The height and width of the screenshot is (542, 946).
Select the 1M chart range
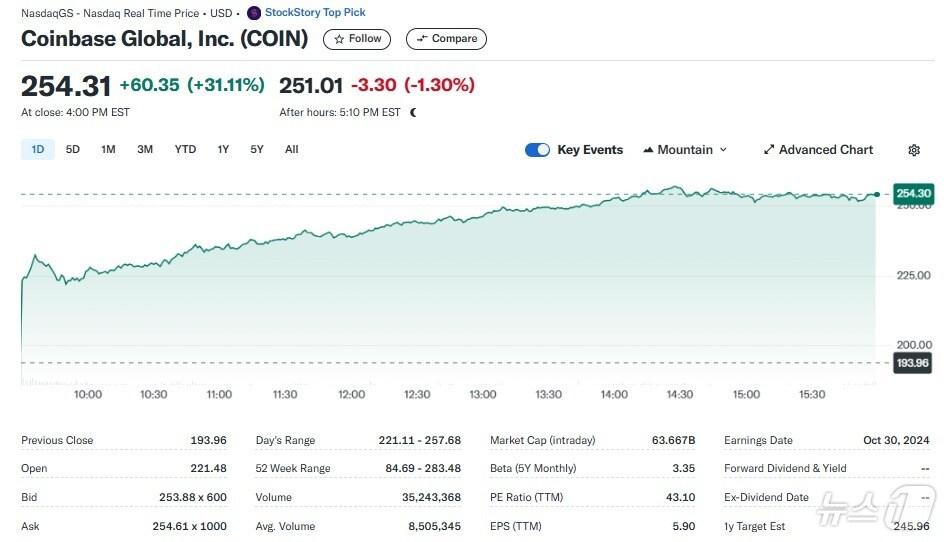coord(108,150)
